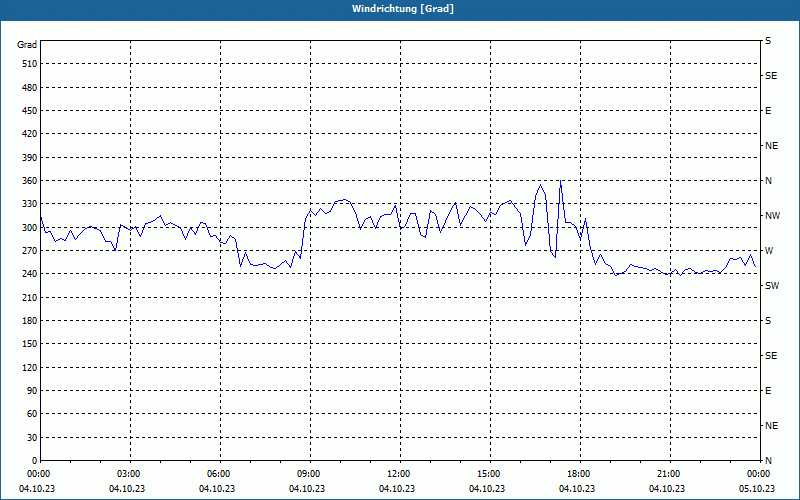800x500 pixels.
Task: Click the 09:00 time label
Action: coord(308,474)
